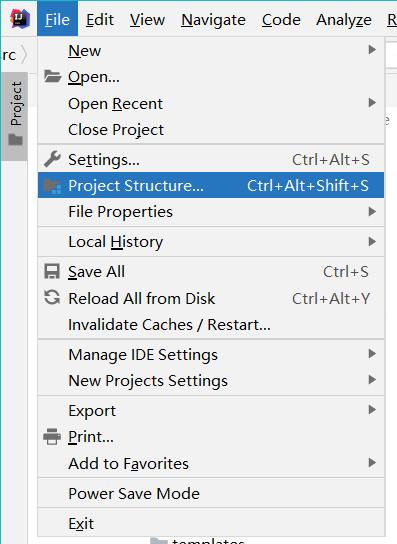Click the wrench icon next to Settings...
The image size is (397, 544).
(52, 160)
